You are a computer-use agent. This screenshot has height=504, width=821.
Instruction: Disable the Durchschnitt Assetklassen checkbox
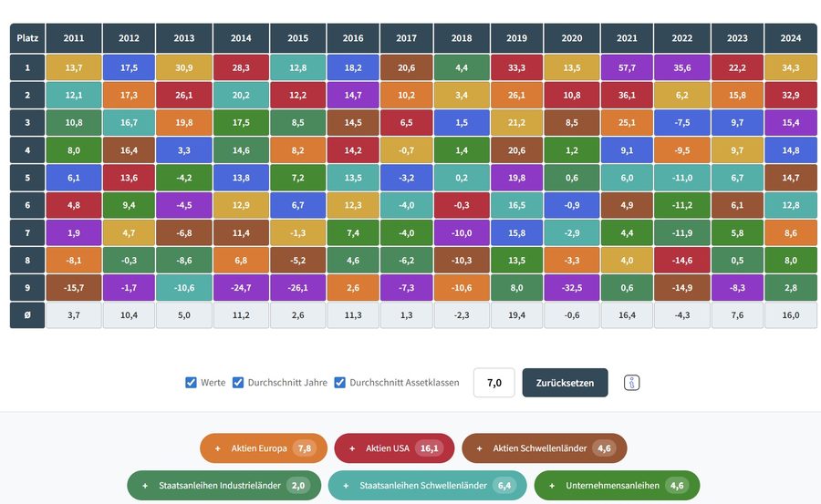point(340,383)
